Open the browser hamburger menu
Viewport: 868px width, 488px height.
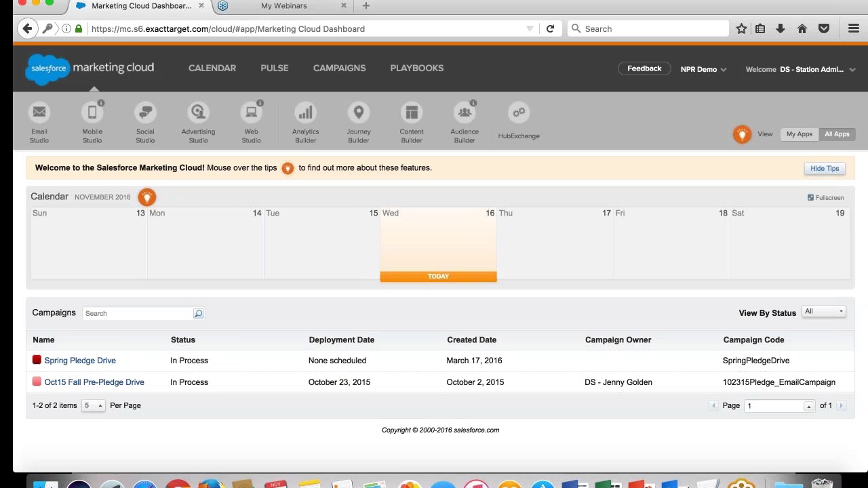[x=854, y=28]
